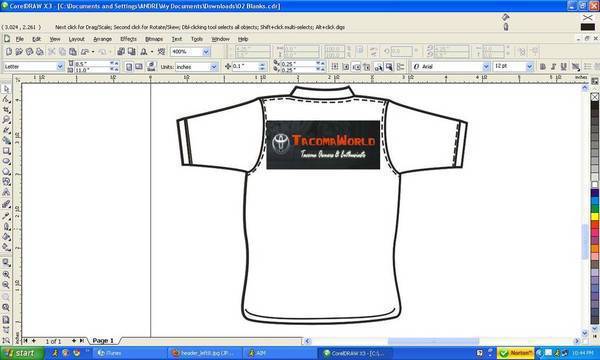Open the Arial font list dropdown
Image resolution: width=600 pixels, height=360 pixels.
(x=486, y=67)
